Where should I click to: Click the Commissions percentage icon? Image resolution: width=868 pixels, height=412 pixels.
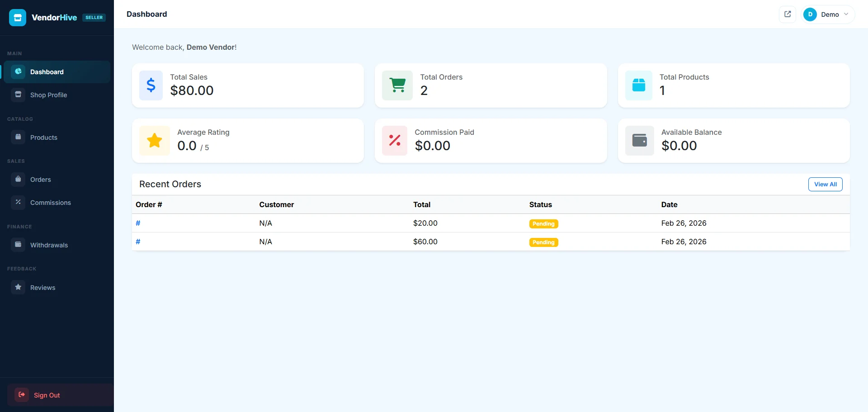point(18,202)
